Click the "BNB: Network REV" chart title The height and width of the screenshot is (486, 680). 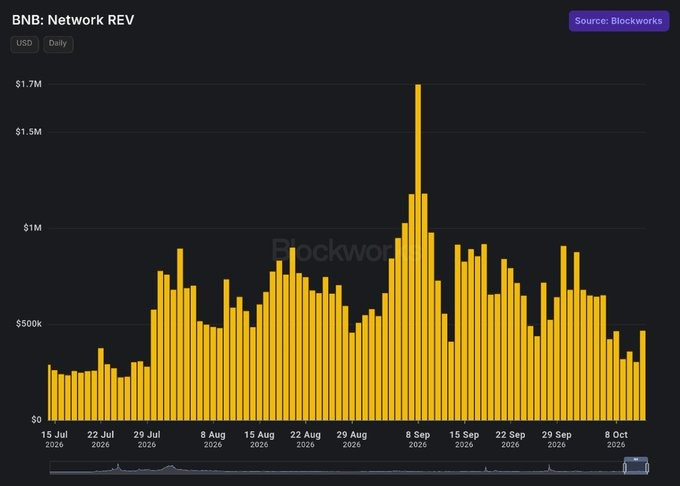click(73, 20)
